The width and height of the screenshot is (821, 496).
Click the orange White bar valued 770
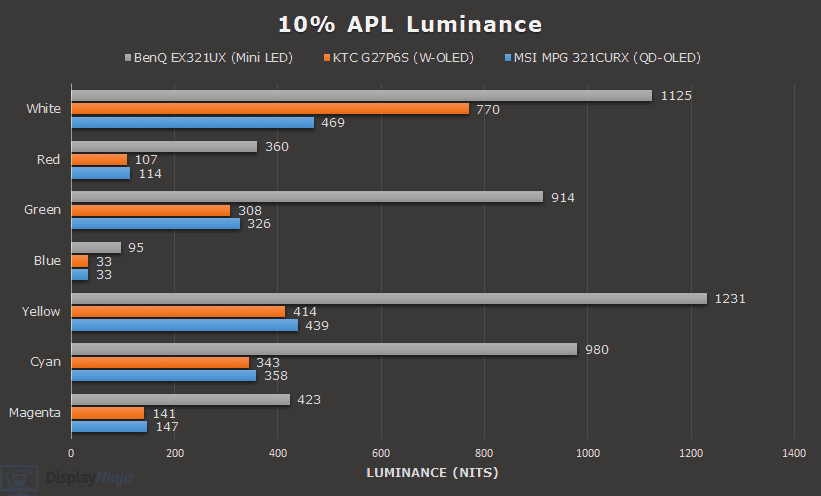tap(270, 108)
